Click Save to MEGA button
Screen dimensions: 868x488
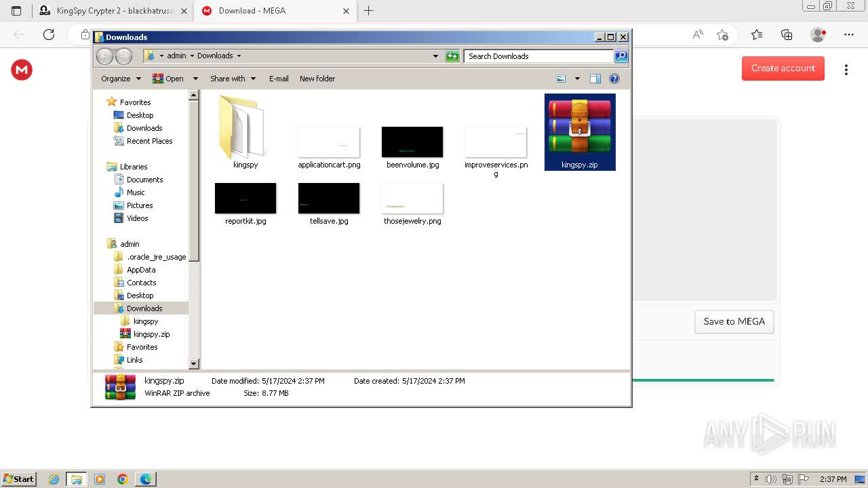[x=734, y=322]
